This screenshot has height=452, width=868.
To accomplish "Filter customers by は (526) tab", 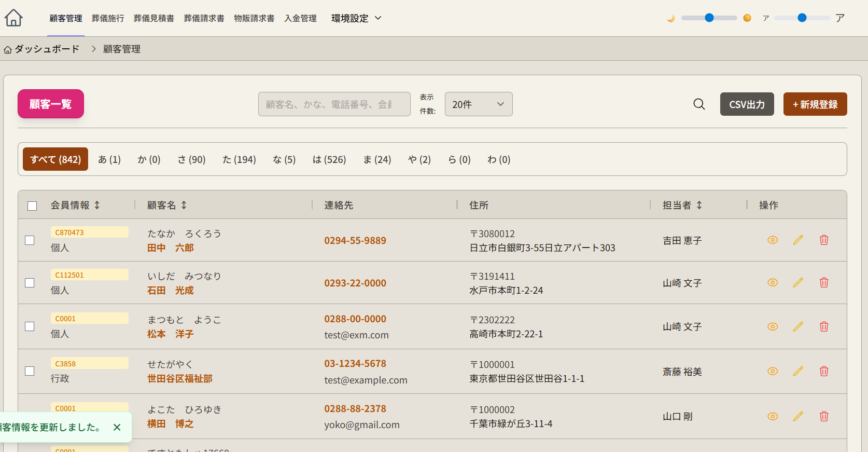I will tap(329, 159).
